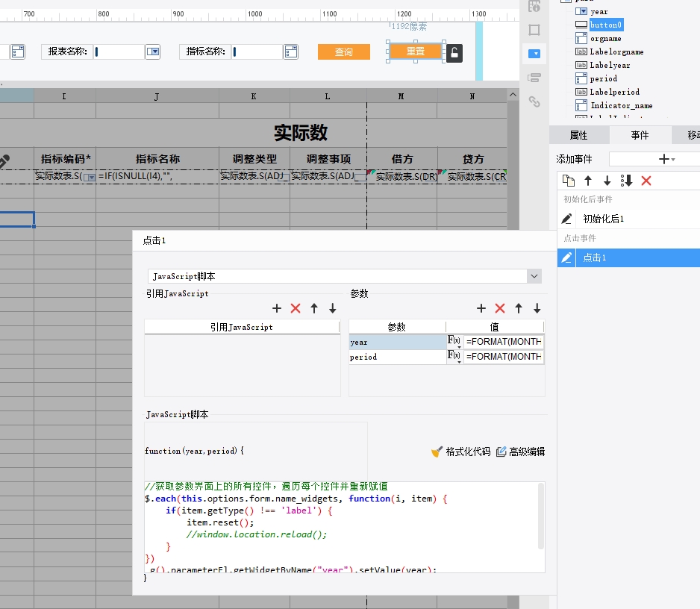Screen dimensions: 700x609
Task: Click the 报表名称 input field
Action: (x=119, y=51)
